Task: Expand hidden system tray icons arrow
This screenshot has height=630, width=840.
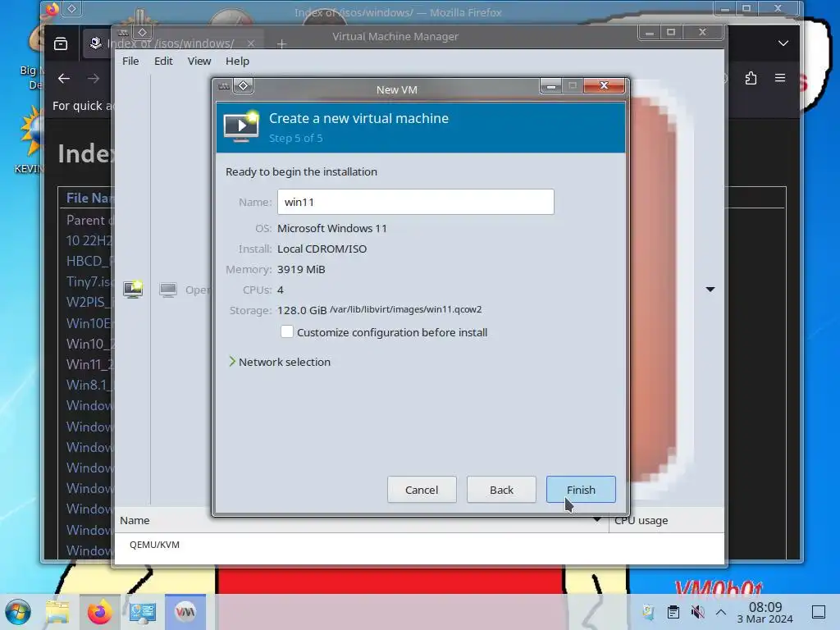Action: click(x=721, y=612)
